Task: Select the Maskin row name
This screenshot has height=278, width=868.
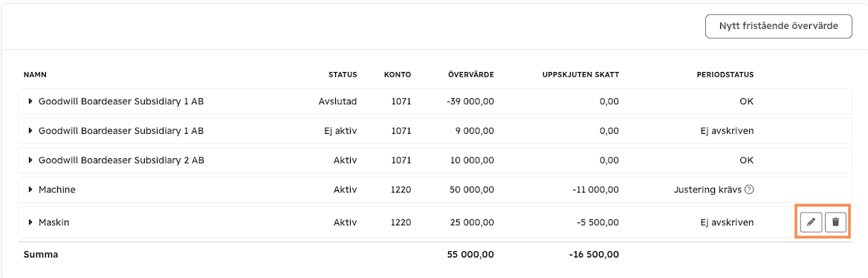Action: 54,222
